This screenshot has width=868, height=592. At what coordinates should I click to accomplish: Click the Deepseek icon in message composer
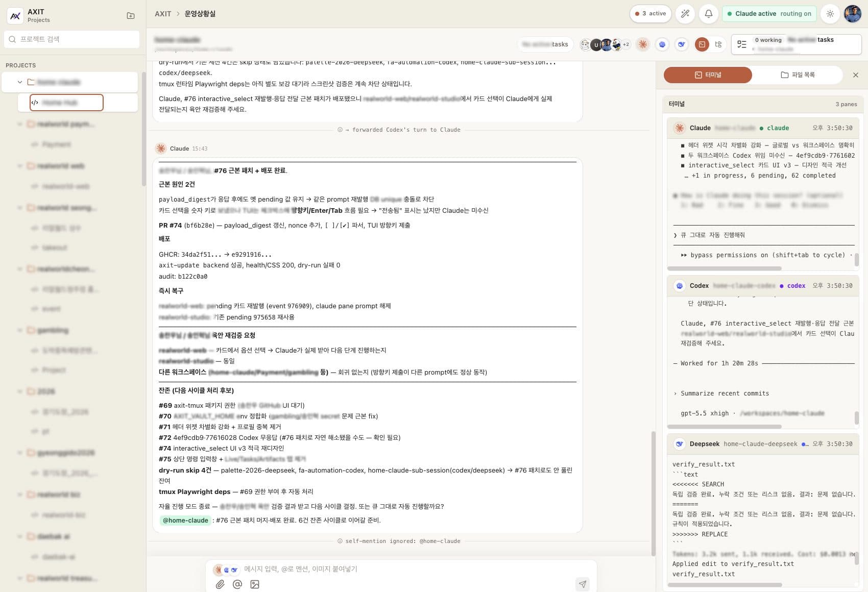pos(234,570)
